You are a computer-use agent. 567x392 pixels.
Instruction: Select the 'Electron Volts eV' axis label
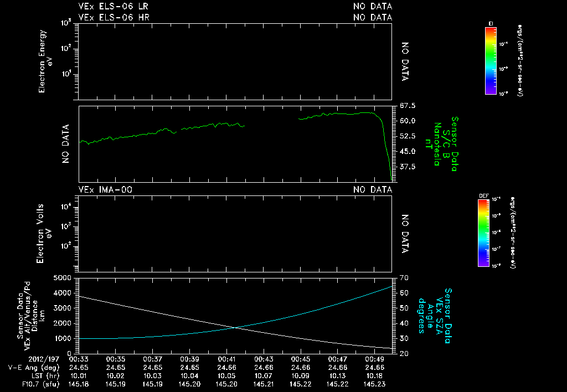click(x=43, y=234)
